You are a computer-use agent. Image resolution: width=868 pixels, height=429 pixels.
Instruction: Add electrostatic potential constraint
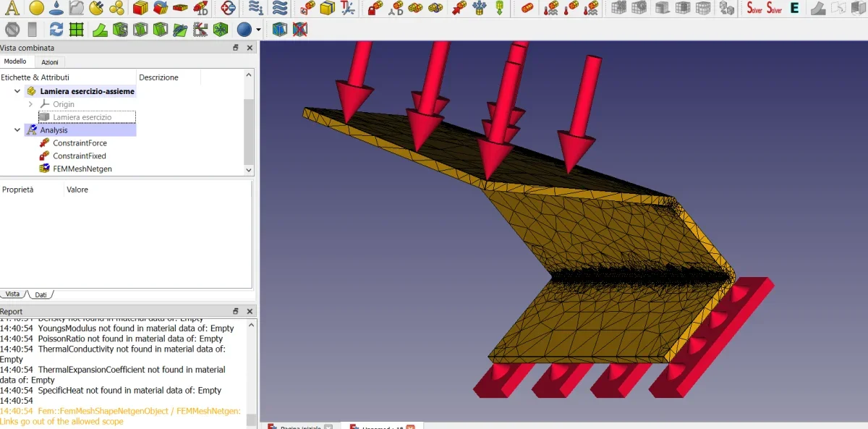tap(228, 8)
